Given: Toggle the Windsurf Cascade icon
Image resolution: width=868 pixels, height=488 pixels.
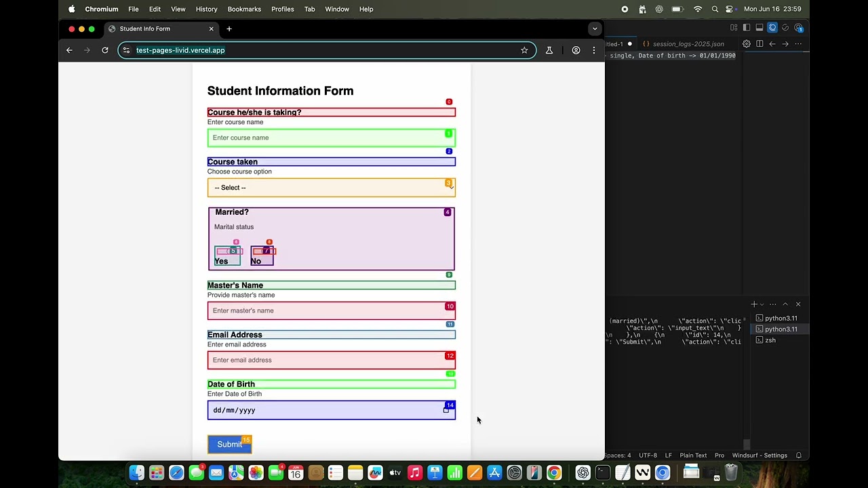Looking at the screenshot, I should (x=772, y=28).
